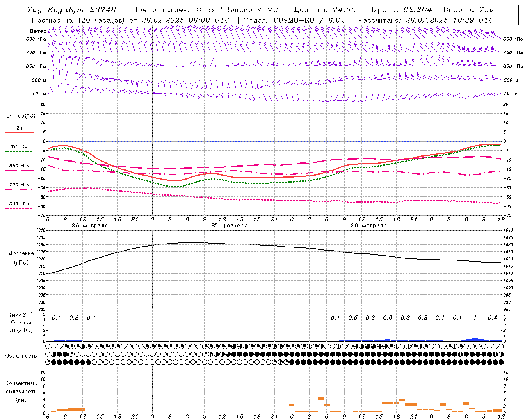Click the Осадки precipitation label

[x=21, y=322]
